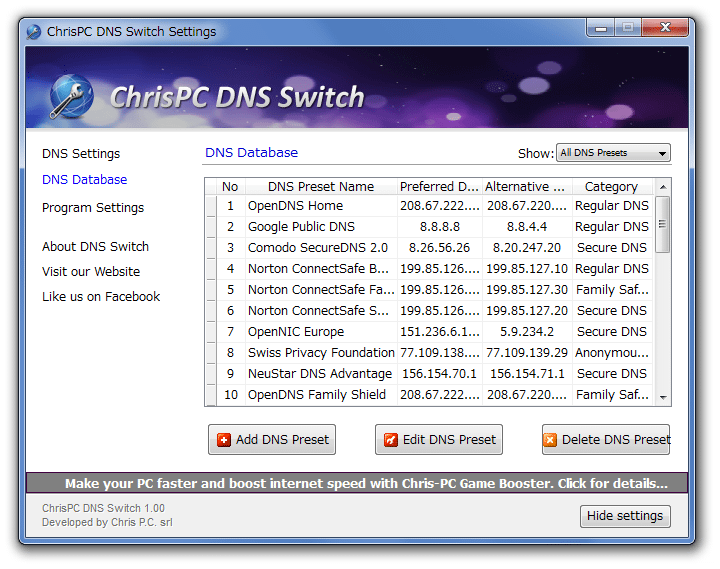Click the row number 7 cell
Image resolution: width=720 pixels, height=569 pixels.
tap(231, 332)
